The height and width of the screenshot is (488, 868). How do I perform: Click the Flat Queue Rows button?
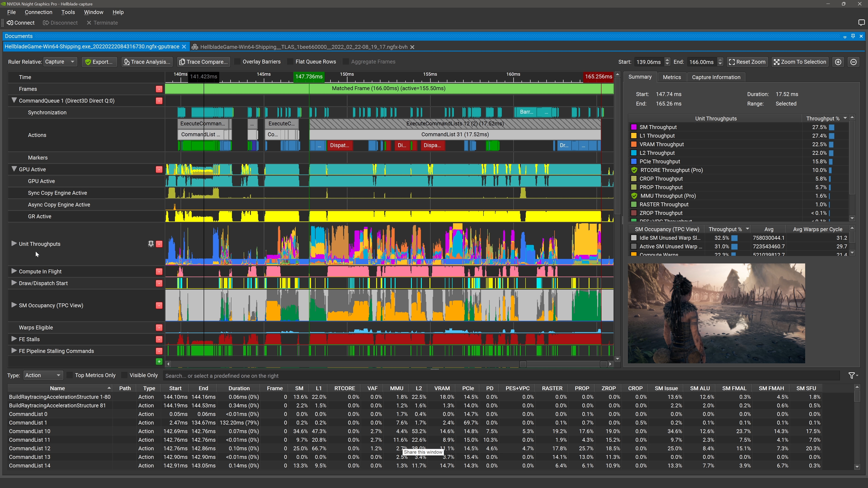click(315, 61)
